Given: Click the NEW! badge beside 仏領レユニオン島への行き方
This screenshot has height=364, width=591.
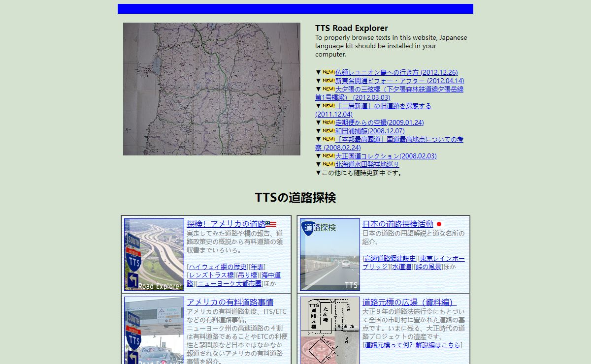Looking at the screenshot, I should [x=328, y=72].
